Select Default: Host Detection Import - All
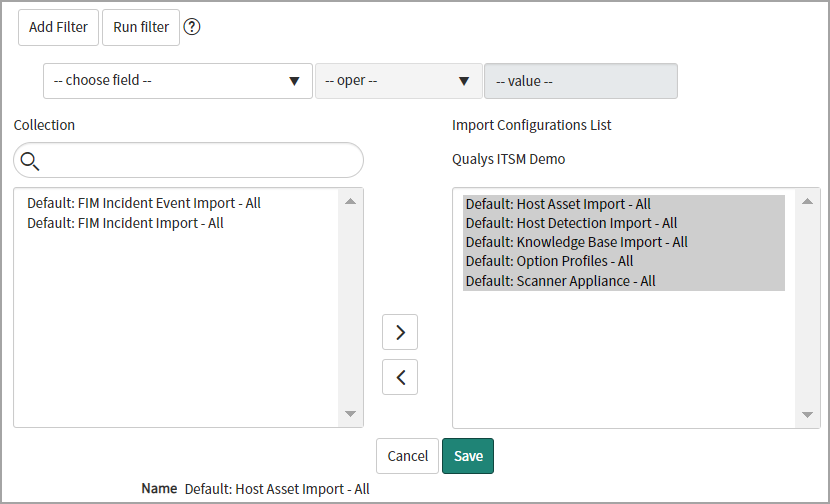 624,223
